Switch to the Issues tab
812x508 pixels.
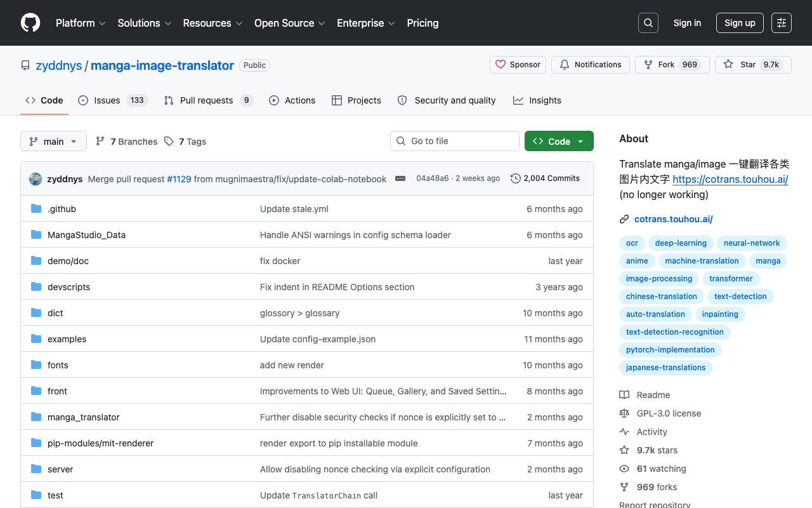[112, 100]
